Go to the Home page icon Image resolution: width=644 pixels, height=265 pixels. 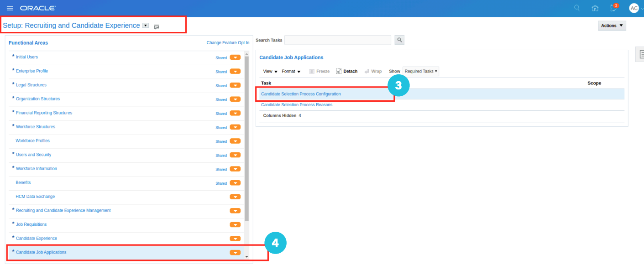click(x=595, y=8)
